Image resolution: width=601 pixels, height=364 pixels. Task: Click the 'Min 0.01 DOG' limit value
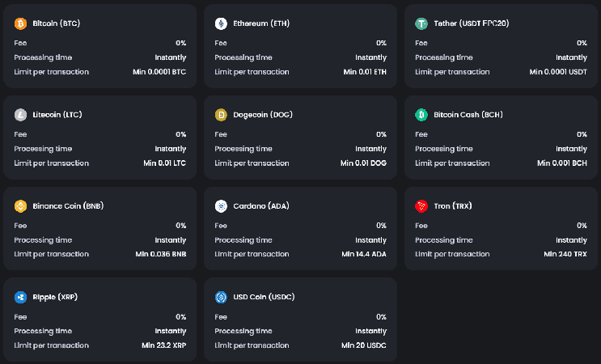(363, 163)
